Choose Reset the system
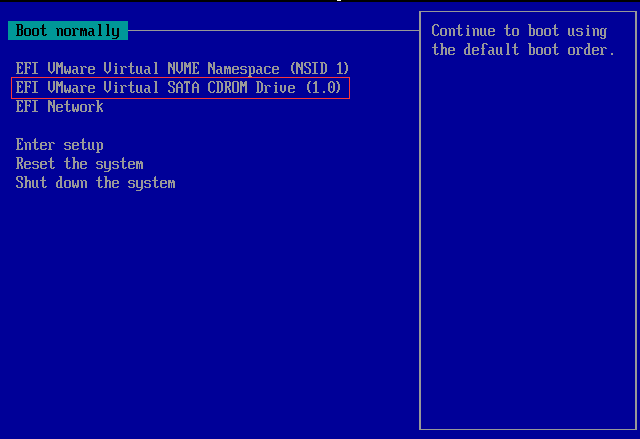The height and width of the screenshot is (439, 640). click(80, 164)
